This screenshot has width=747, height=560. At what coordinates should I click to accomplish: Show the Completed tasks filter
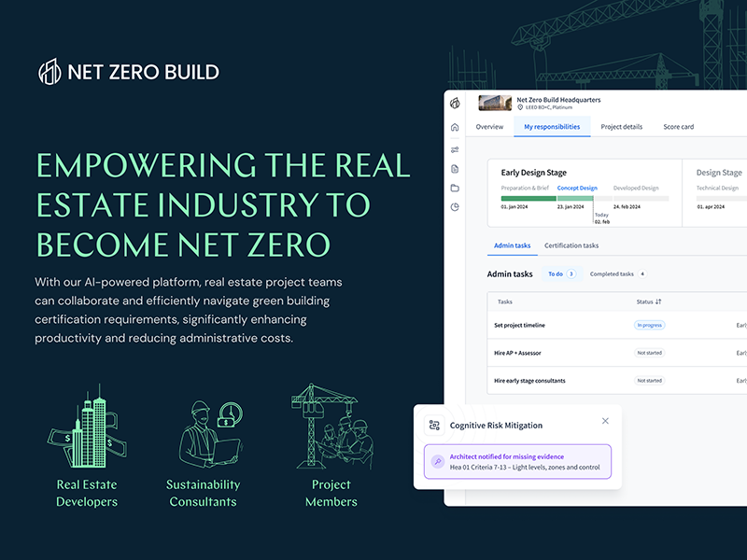pyautogui.click(x=618, y=273)
